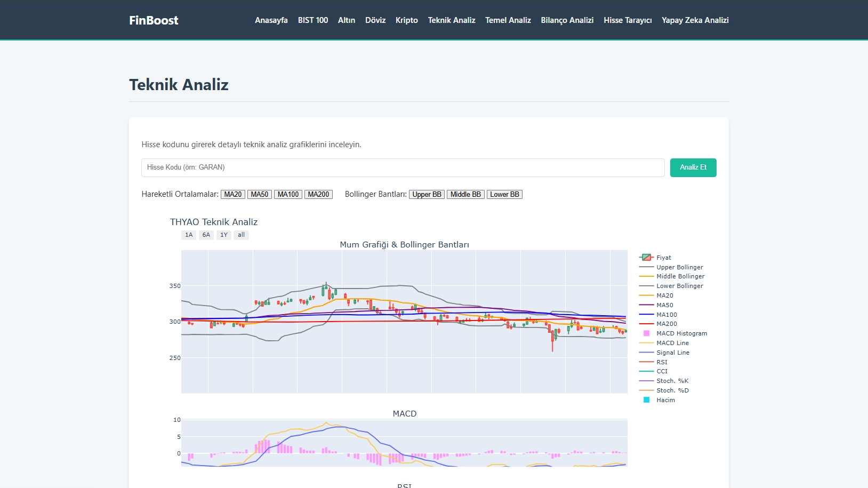The image size is (868, 488).
Task: Toggle the MA200 moving average button
Action: [x=318, y=195]
